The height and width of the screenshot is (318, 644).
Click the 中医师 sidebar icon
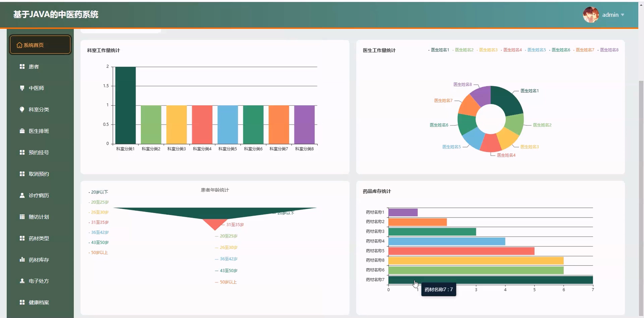coord(22,88)
